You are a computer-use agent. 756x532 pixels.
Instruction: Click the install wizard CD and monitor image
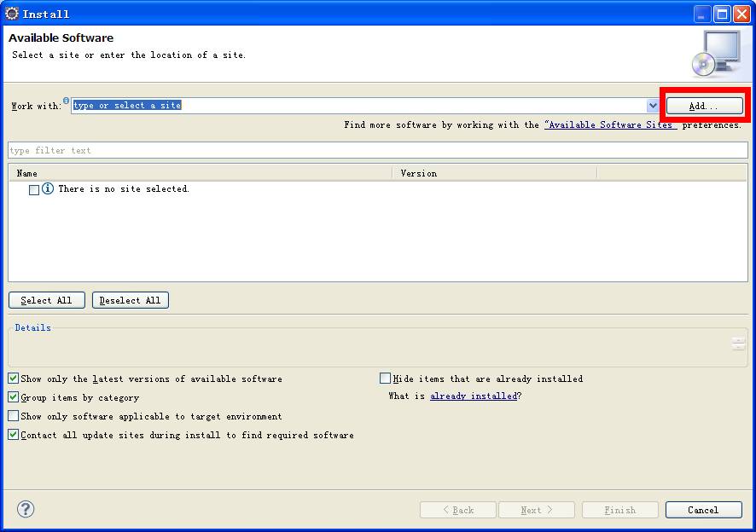pyautogui.click(x=715, y=54)
